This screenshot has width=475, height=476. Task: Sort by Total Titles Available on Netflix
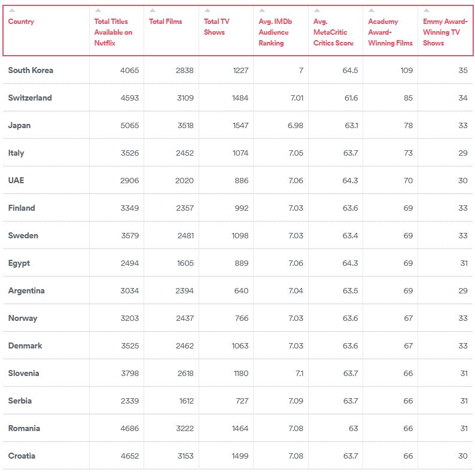coord(113,32)
